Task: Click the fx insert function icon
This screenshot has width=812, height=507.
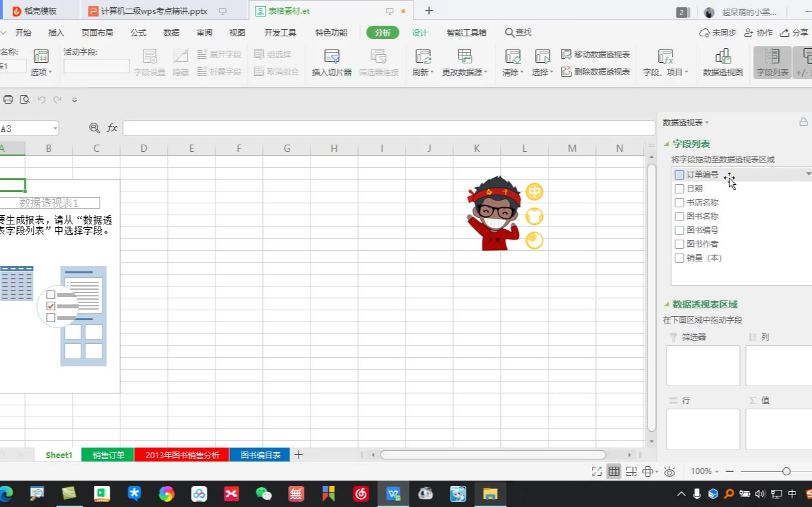Action: point(112,128)
